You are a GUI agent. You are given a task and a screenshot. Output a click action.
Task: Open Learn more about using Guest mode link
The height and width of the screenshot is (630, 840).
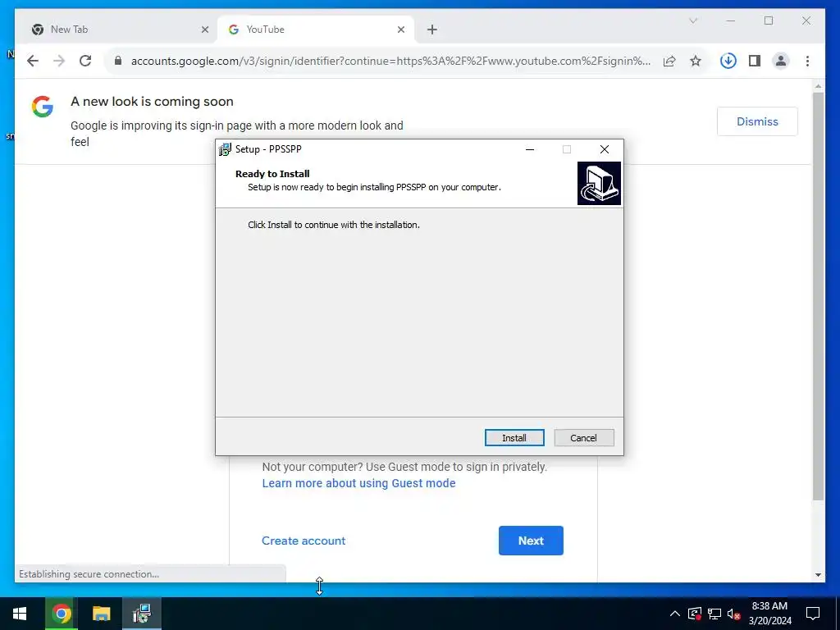(358, 483)
